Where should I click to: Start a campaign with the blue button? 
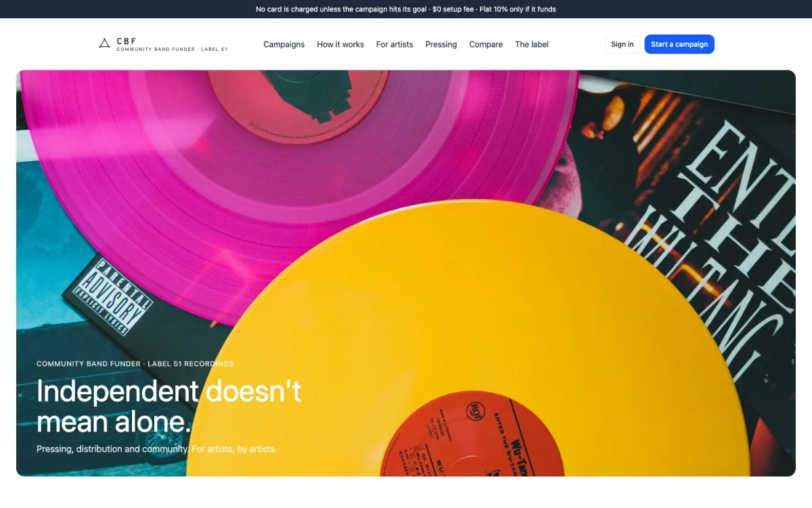click(x=679, y=45)
